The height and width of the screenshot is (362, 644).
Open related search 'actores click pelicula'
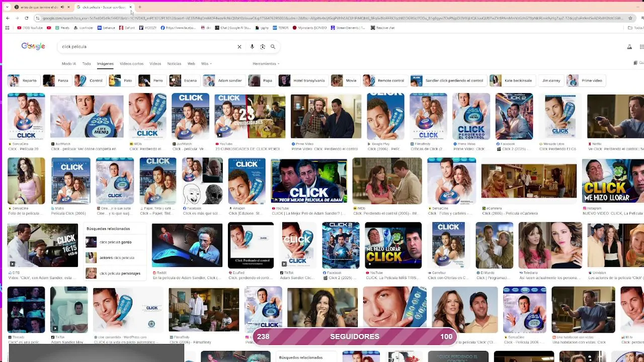pyautogui.click(x=115, y=258)
